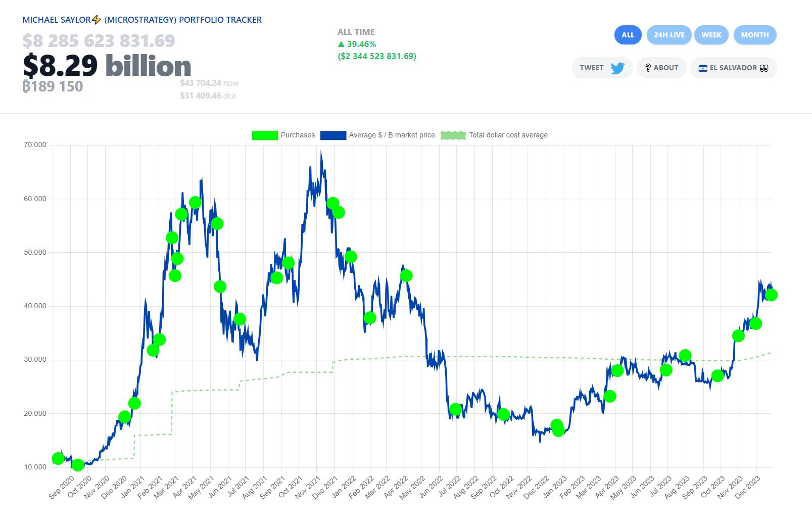Viewport: 812px width, 524px height.
Task: Open the EL SALVADOR tracker
Action: point(733,68)
